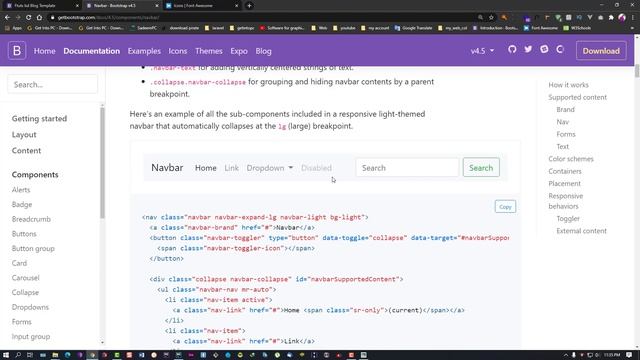The height and width of the screenshot is (360, 640).
Task: Open Collapse component page
Action: (25, 293)
